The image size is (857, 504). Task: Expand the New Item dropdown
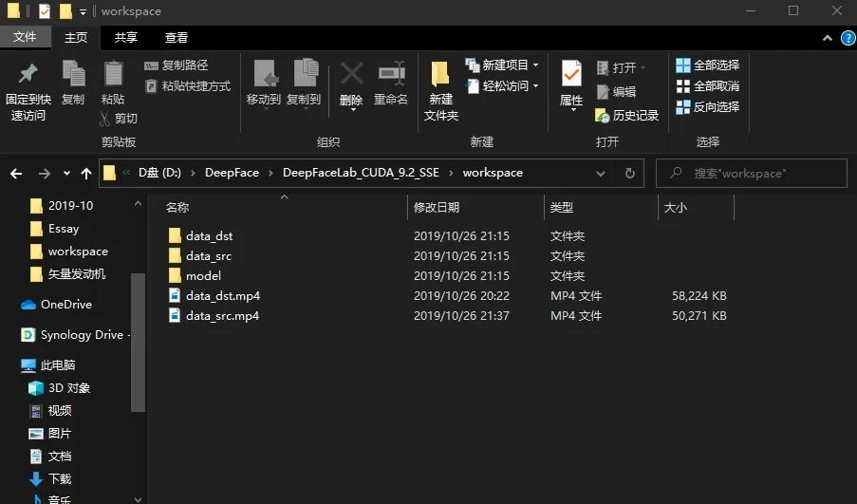coord(535,65)
